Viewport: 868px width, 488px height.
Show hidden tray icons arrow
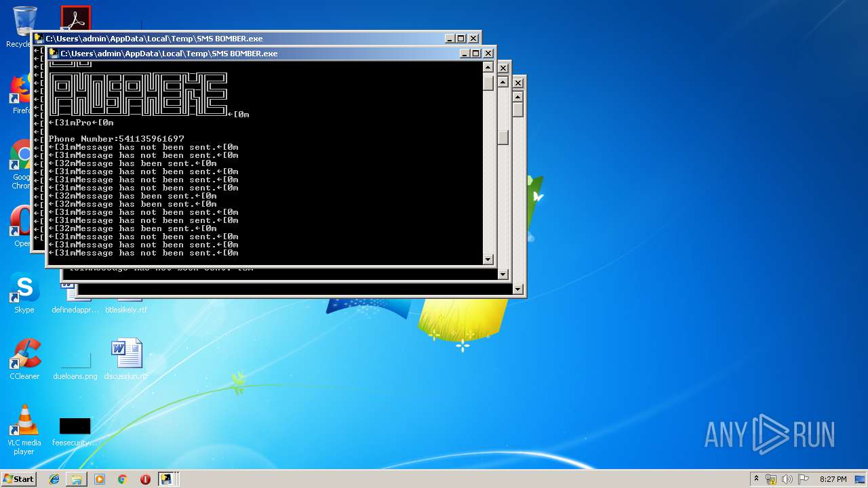point(756,479)
